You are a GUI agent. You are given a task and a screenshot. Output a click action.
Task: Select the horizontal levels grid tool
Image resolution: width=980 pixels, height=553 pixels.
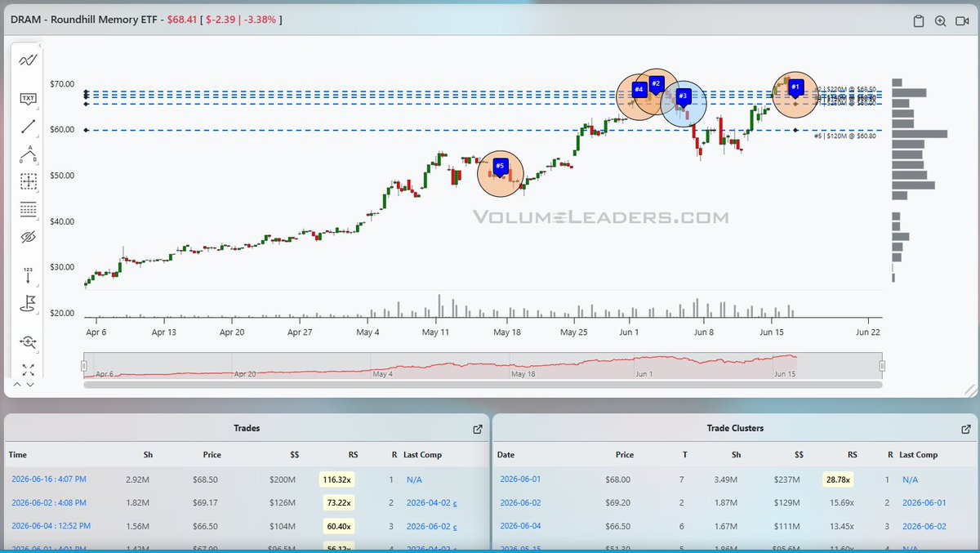(29, 209)
